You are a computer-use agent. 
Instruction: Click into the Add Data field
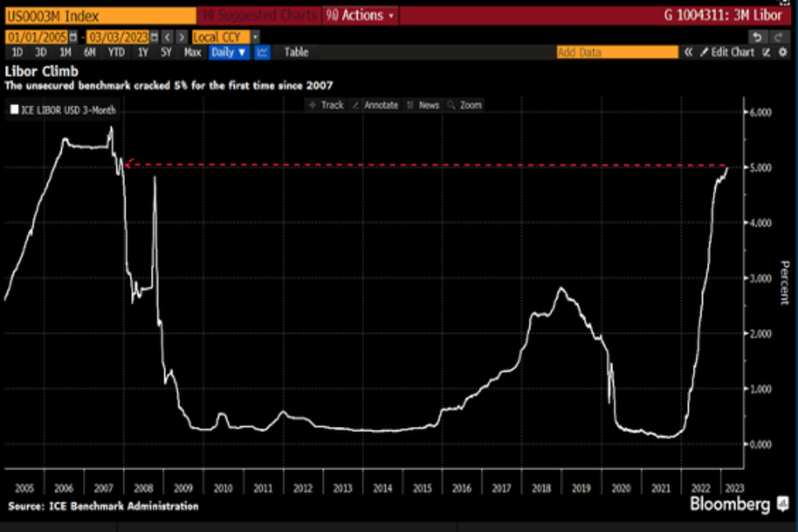(616, 53)
